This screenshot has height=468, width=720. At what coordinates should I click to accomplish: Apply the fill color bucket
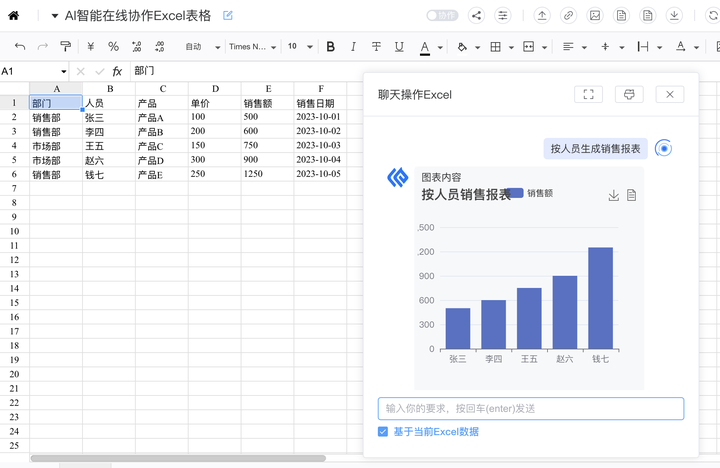click(462, 47)
